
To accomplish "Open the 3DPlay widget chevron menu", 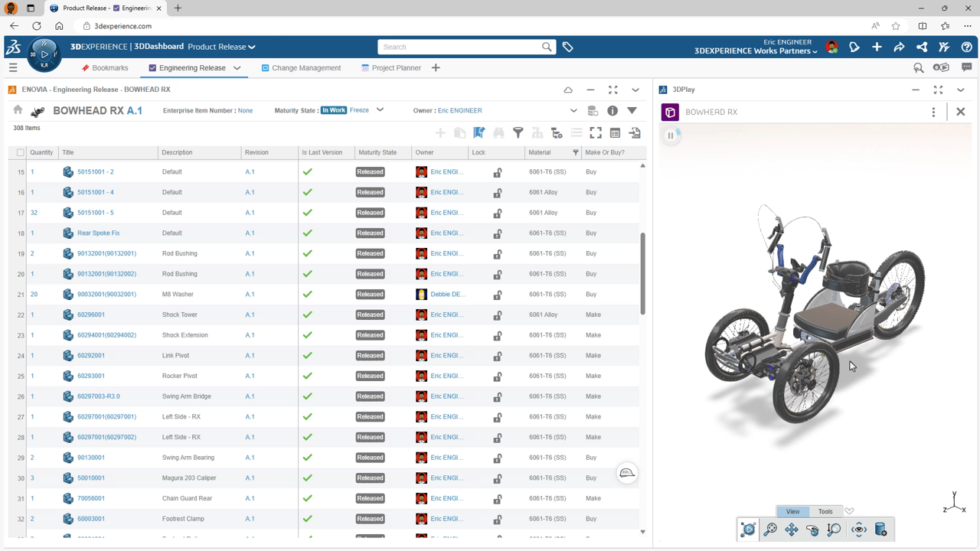I will click(x=961, y=90).
